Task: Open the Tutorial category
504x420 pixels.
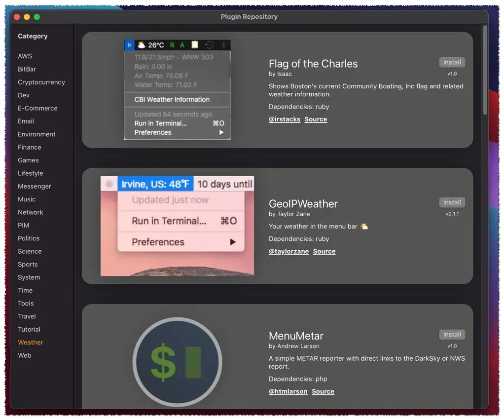Action: point(29,329)
